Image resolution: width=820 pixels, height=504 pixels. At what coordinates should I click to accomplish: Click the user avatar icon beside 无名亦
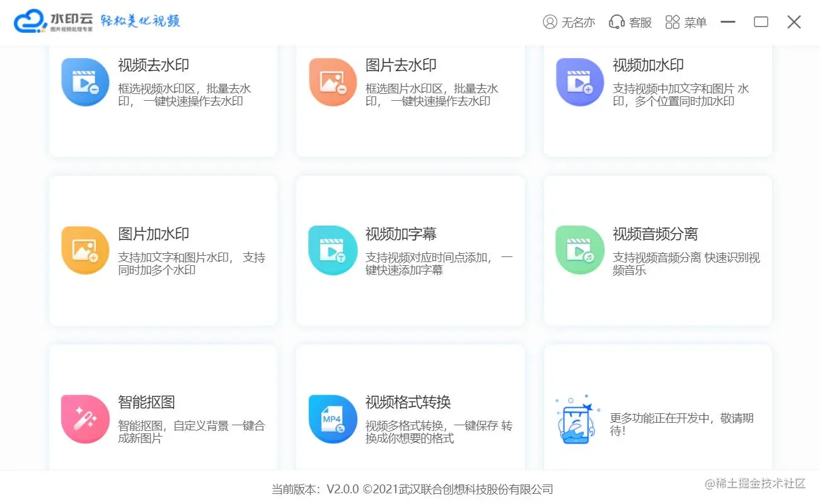[x=550, y=22]
